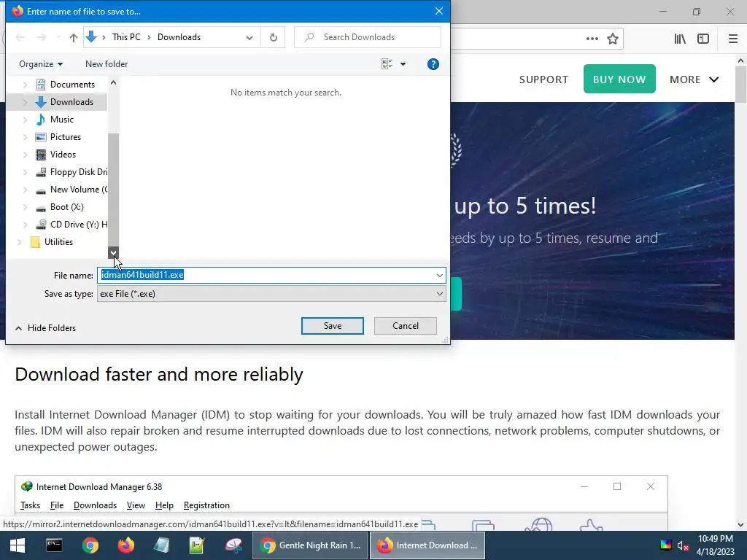Open dialog help question mark icon

click(x=433, y=64)
